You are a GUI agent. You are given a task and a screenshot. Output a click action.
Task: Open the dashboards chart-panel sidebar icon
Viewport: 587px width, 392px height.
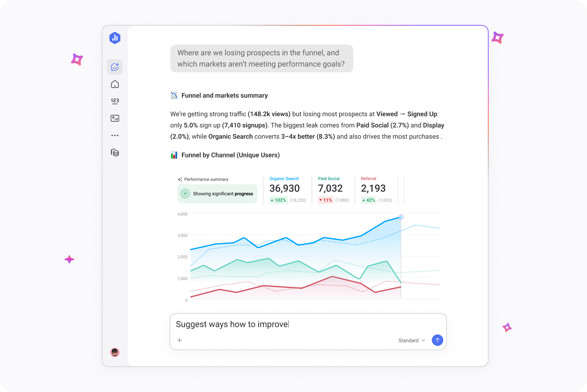pyautogui.click(x=115, y=118)
